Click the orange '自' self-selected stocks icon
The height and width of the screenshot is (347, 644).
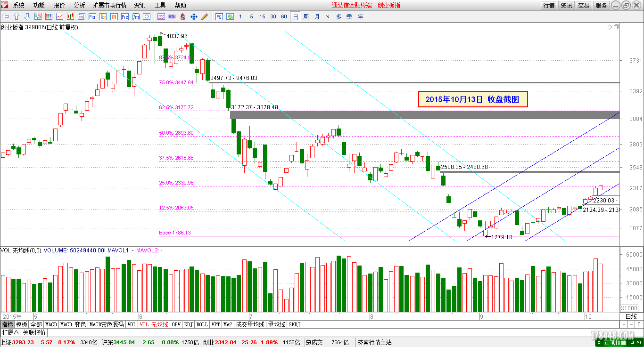pos(114,16)
